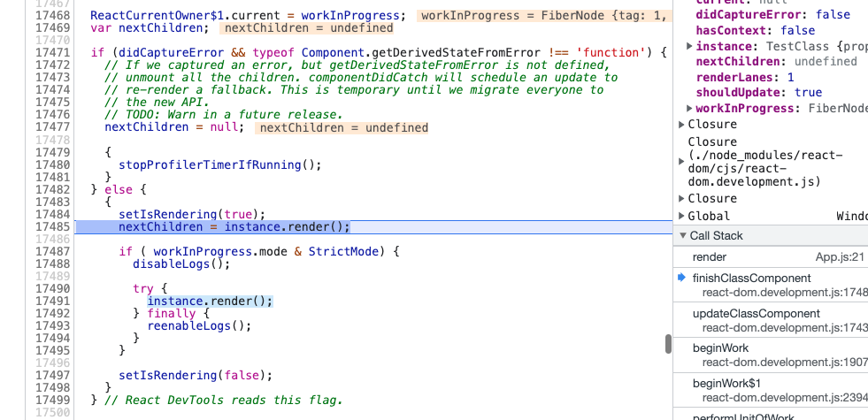The width and height of the screenshot is (868, 420).
Task: Select the beginWork call stack frame
Action: pos(771,355)
